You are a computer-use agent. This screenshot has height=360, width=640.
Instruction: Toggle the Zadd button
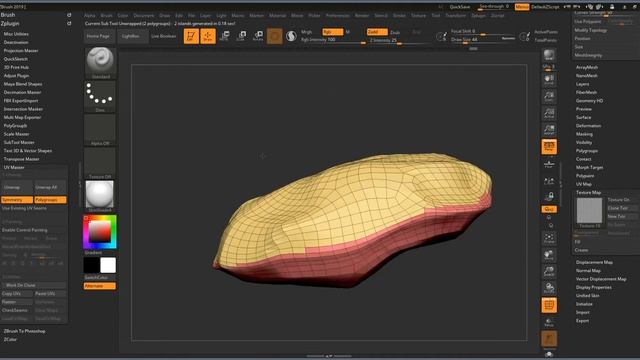(377, 32)
